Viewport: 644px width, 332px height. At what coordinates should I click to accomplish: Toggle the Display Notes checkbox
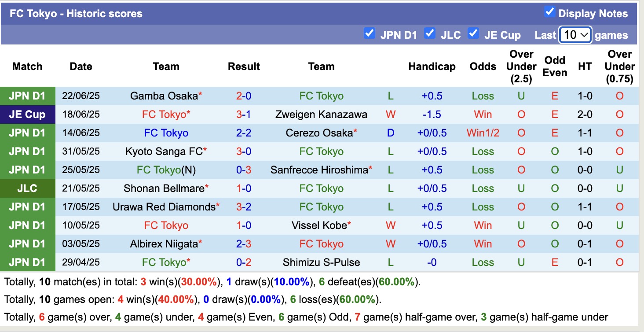[x=549, y=13]
